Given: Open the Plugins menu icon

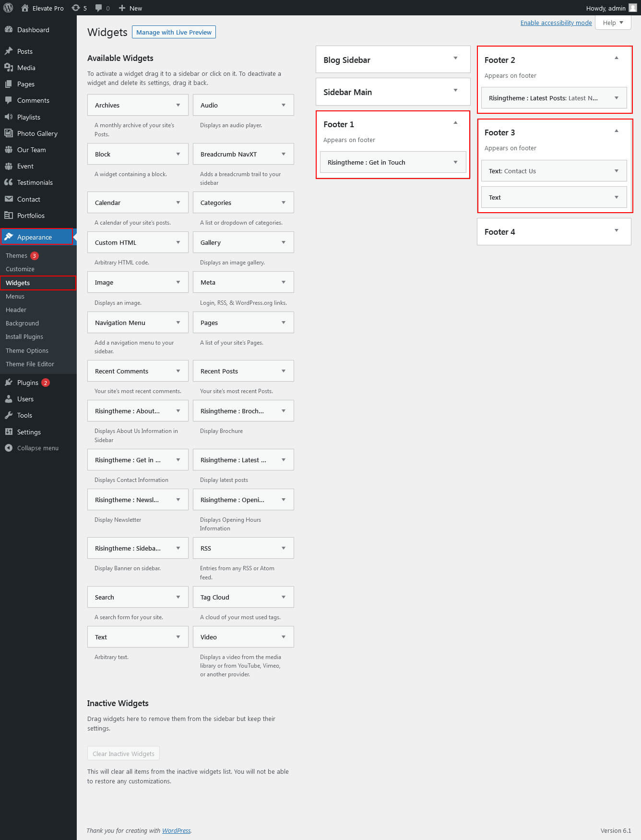Looking at the screenshot, I should (x=8, y=383).
